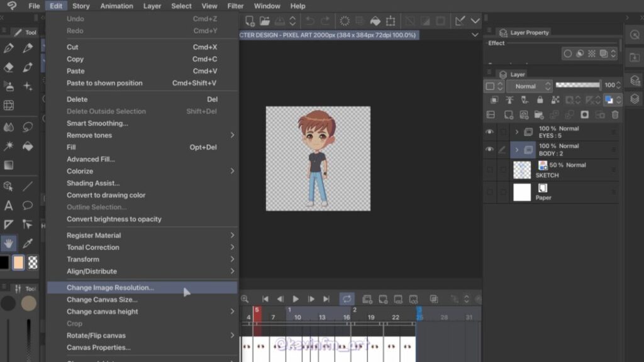Viewport: 644px width, 362px height.
Task: Click the delete layer trash icon
Action: (615, 115)
